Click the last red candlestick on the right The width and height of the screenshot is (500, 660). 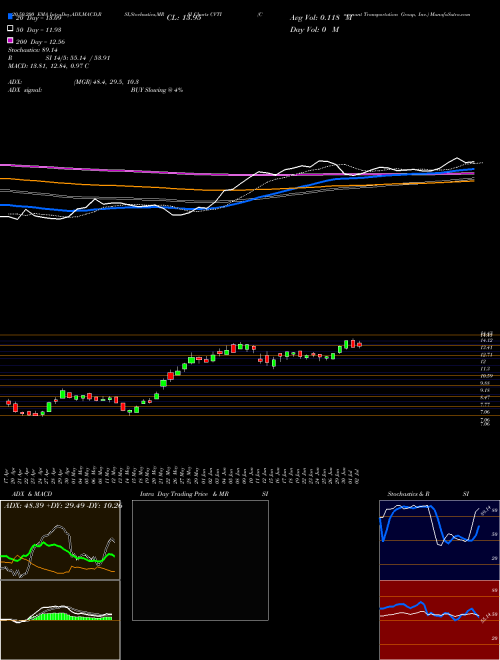359,345
